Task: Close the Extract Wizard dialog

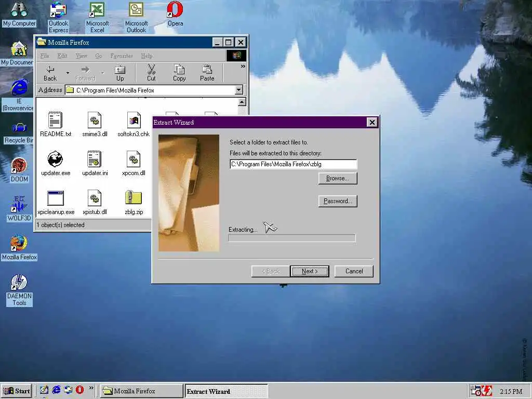Action: click(x=372, y=122)
